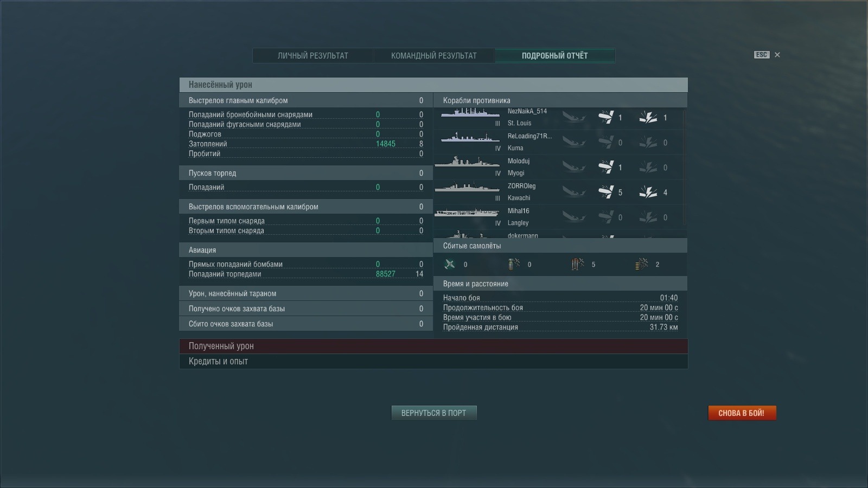Click the Kawachi ship silhouette
Image resolution: width=868 pixels, height=488 pixels.
pos(467,188)
